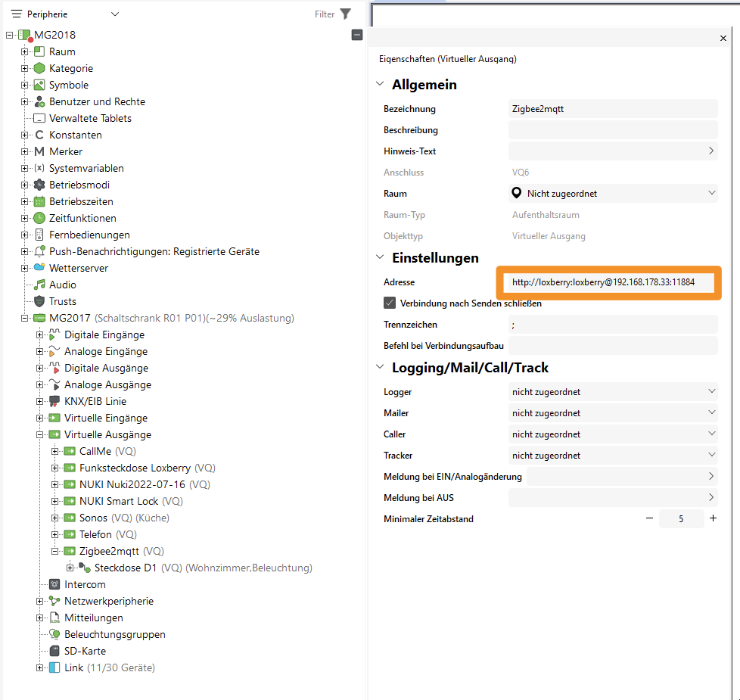740x700 pixels.
Task: Select the Telefon virtual output
Action: 108,534
